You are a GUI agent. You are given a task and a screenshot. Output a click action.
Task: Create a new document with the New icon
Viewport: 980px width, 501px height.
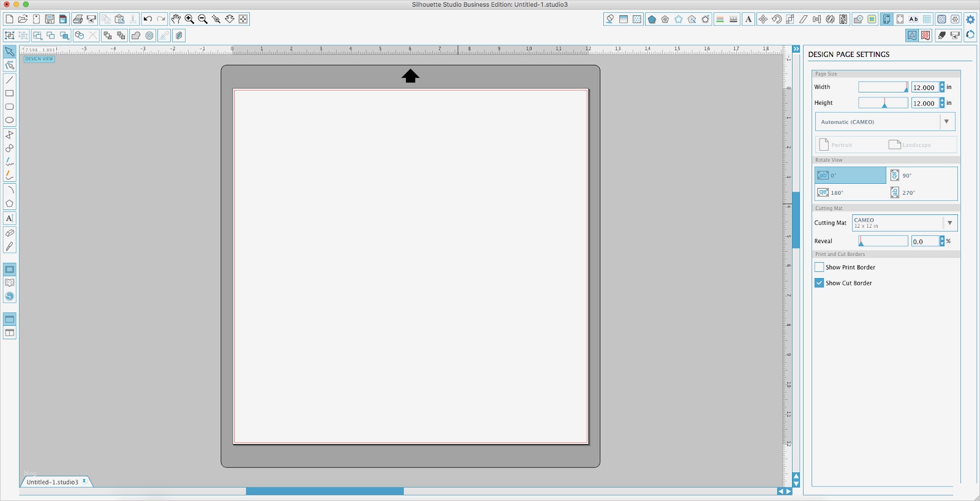[x=9, y=19]
